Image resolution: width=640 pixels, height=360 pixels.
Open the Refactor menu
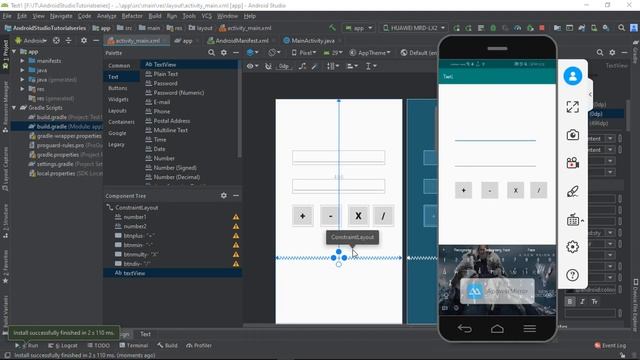(132, 16)
